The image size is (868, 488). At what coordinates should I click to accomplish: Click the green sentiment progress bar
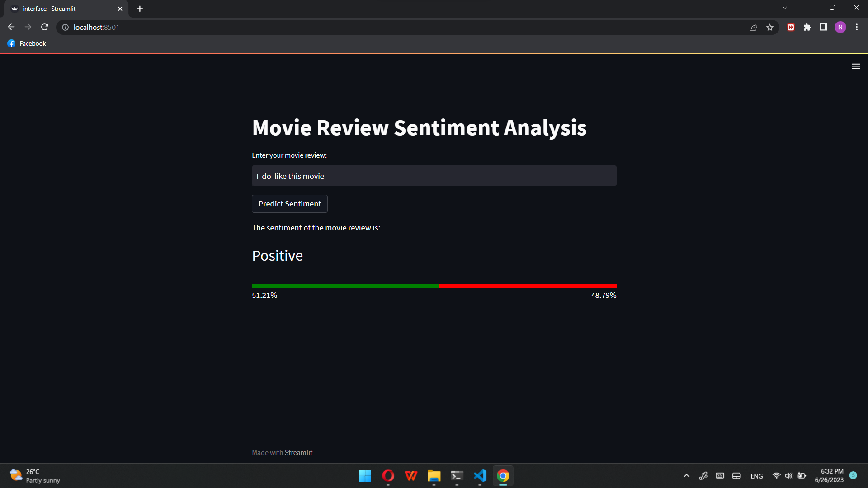(x=345, y=286)
